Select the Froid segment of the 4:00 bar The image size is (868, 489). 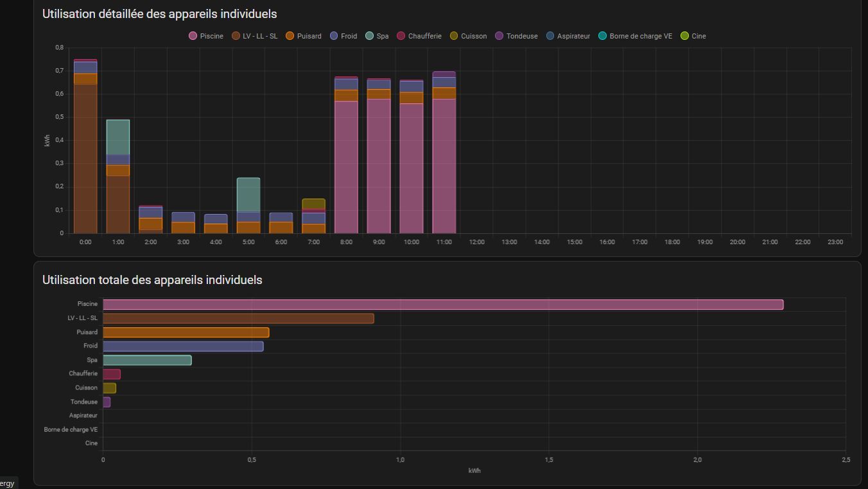(216, 218)
